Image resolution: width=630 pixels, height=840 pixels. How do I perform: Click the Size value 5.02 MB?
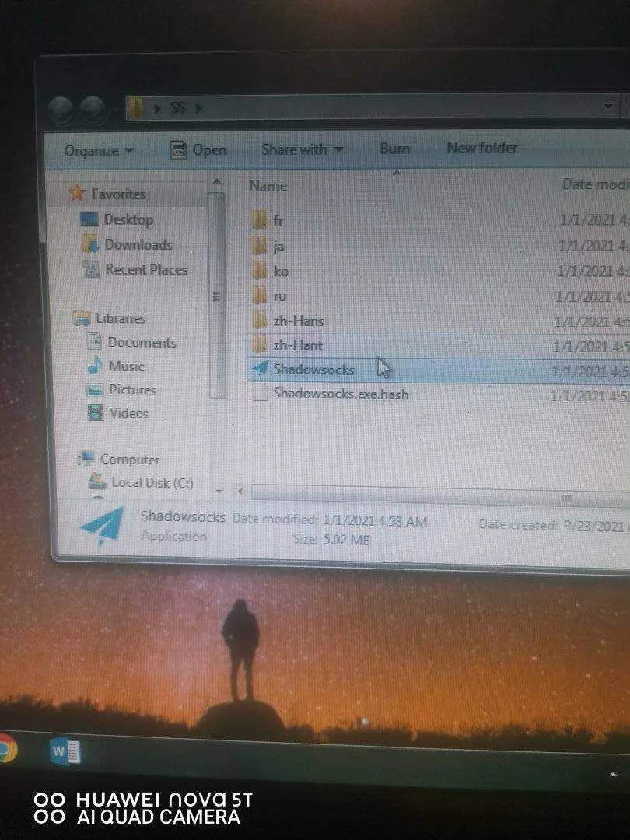click(347, 540)
